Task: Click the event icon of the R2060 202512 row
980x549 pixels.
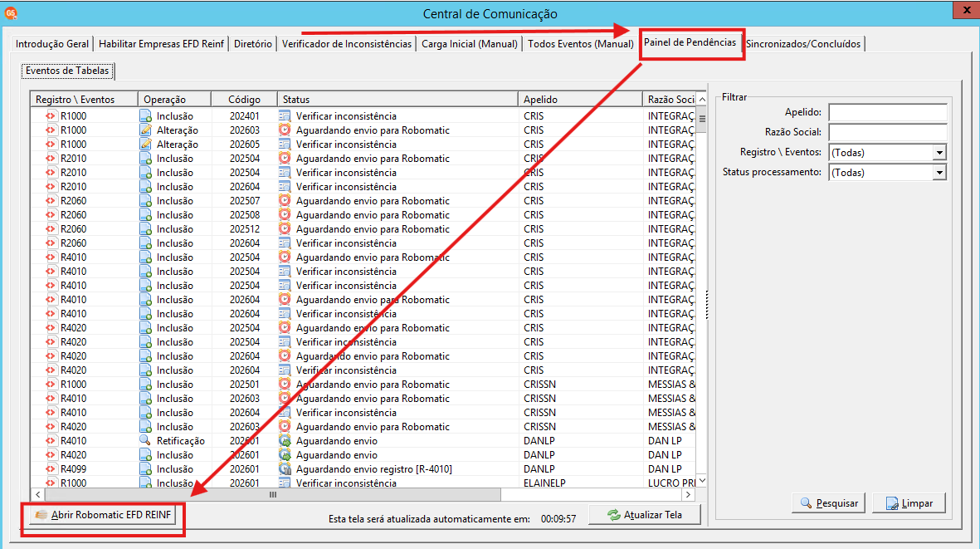Action: pyautogui.click(x=50, y=229)
